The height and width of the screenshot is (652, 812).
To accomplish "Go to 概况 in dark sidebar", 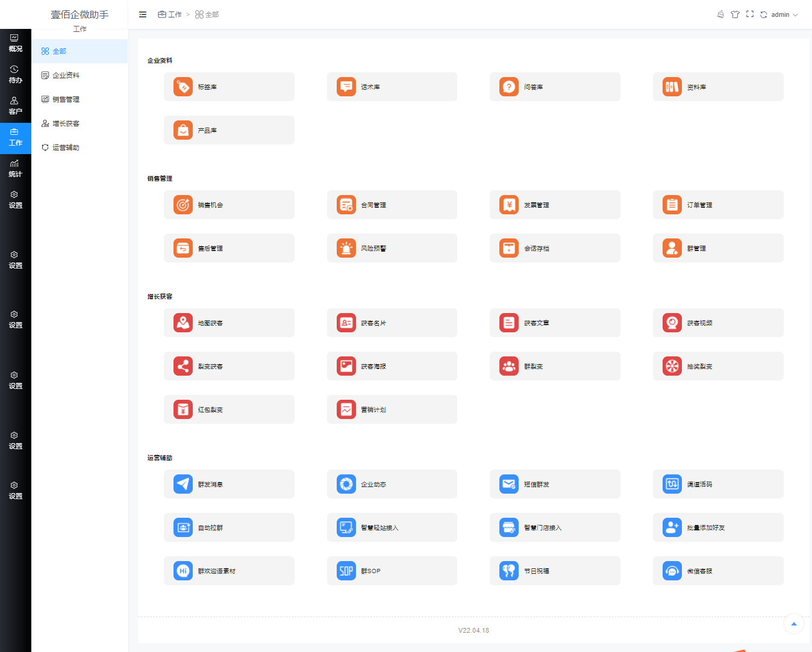I will [x=16, y=43].
